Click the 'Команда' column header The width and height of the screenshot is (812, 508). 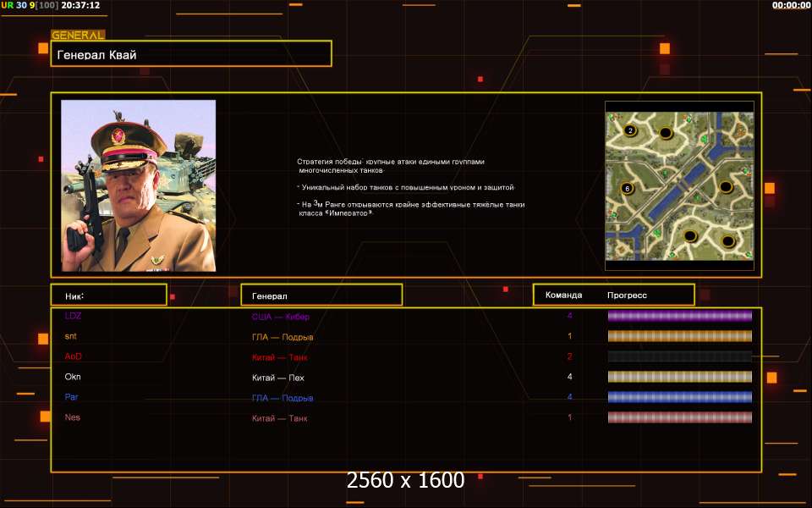coord(563,295)
